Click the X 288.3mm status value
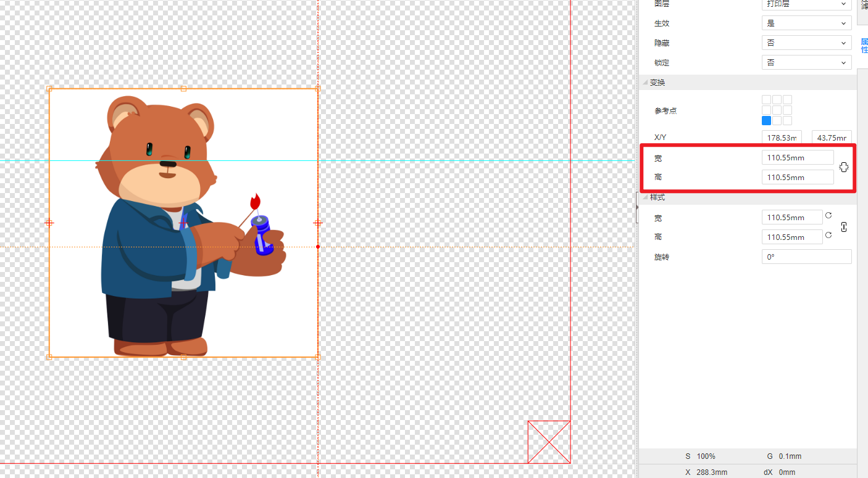 pos(706,472)
